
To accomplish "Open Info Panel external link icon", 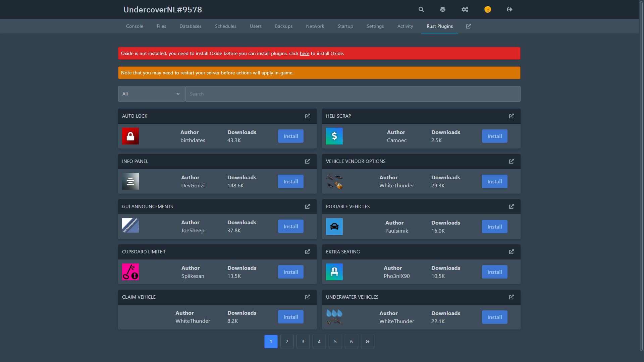I will tap(308, 161).
